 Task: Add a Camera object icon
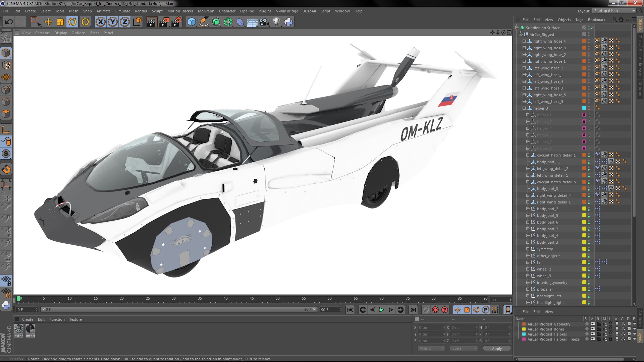pyautogui.click(x=264, y=22)
